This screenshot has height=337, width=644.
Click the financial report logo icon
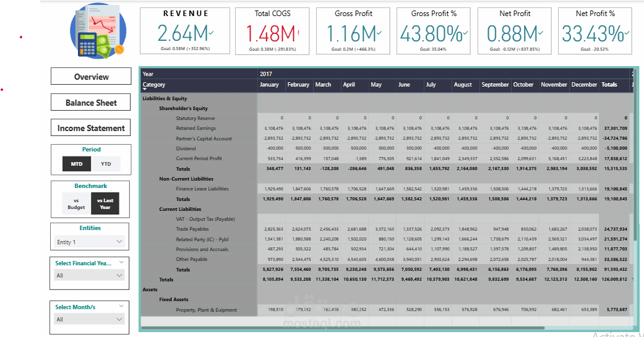click(x=98, y=31)
